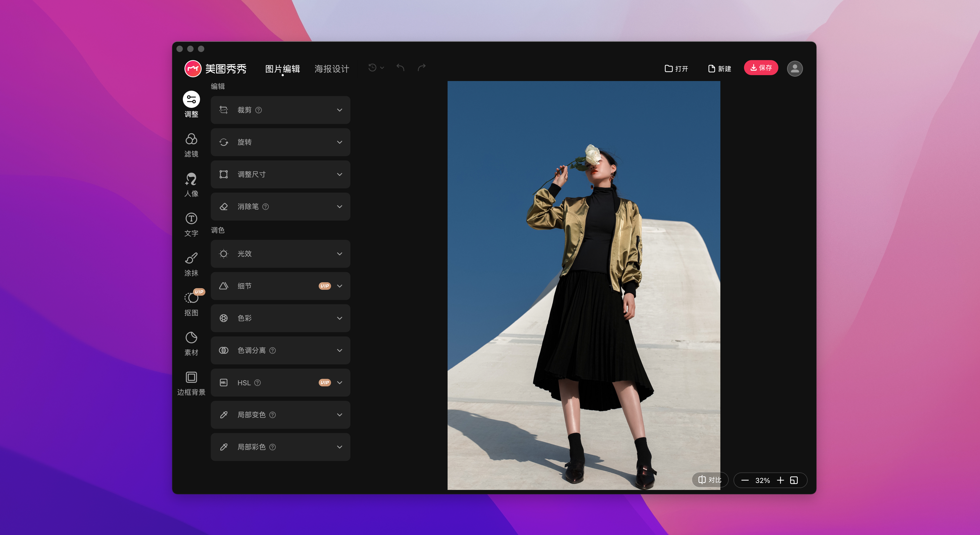
Task: Expand the HSL panel chevron
Action: tap(339, 383)
